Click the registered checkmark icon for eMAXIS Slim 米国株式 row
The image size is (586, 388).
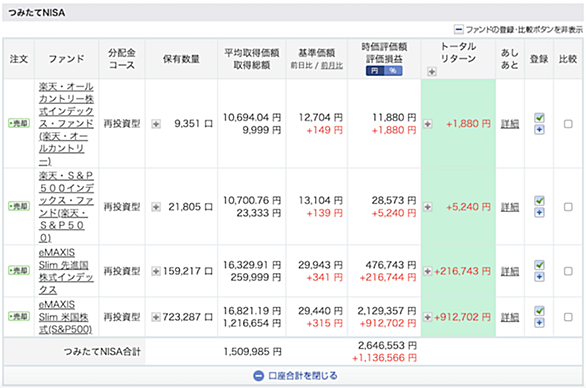tap(539, 311)
